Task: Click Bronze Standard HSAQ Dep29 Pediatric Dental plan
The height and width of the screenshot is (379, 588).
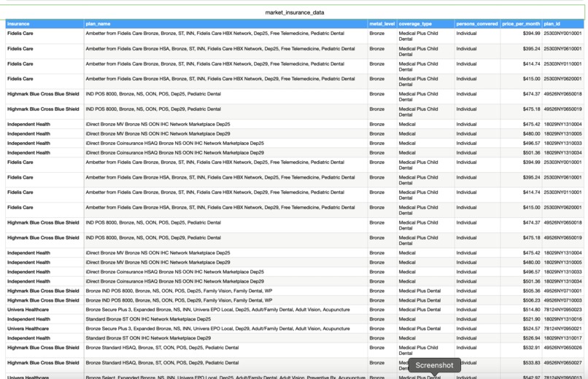Action: click(162, 363)
